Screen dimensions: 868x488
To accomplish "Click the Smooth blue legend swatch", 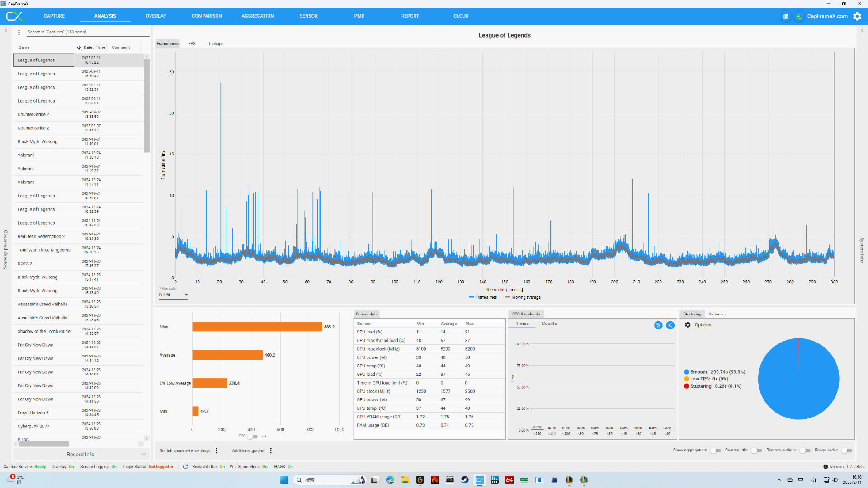I will (686, 372).
